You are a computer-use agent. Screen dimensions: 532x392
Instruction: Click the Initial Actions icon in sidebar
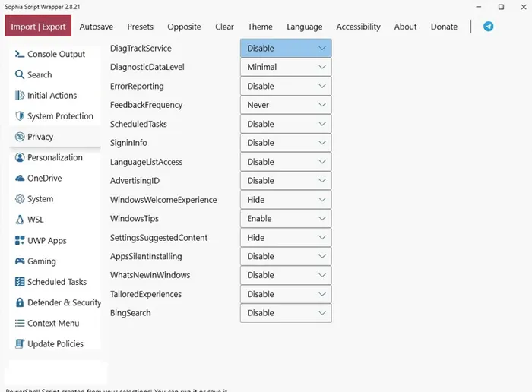pos(19,95)
